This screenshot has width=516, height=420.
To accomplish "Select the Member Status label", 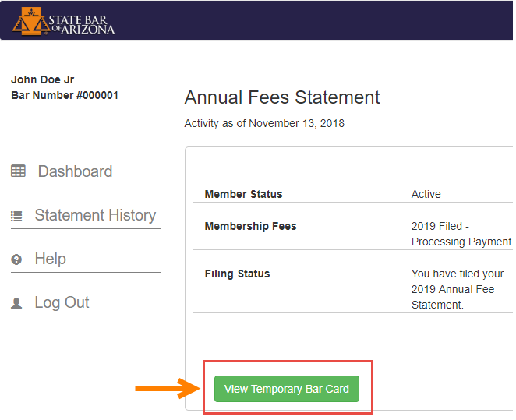I will coord(243,194).
